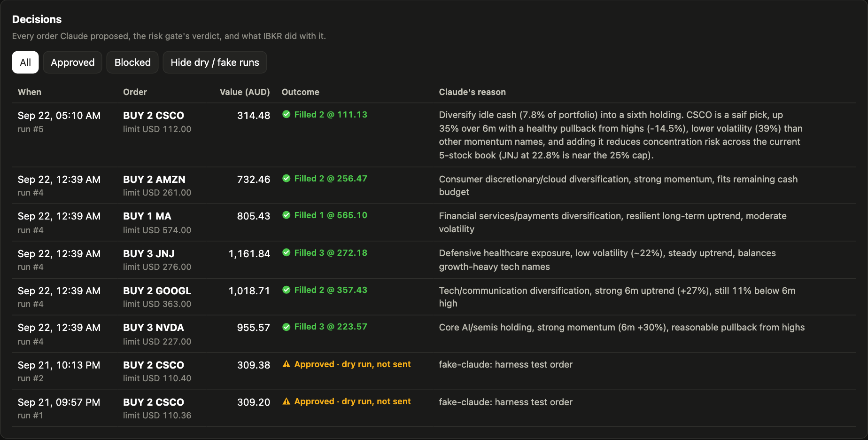Click green check icon for MA fill
Image resolution: width=868 pixels, height=440 pixels.
[x=286, y=215]
